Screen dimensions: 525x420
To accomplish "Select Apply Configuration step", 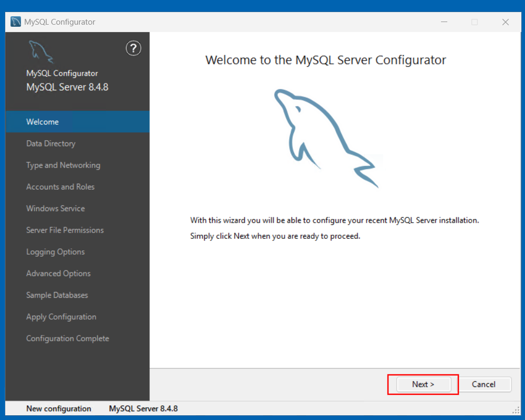I will (77, 317).
